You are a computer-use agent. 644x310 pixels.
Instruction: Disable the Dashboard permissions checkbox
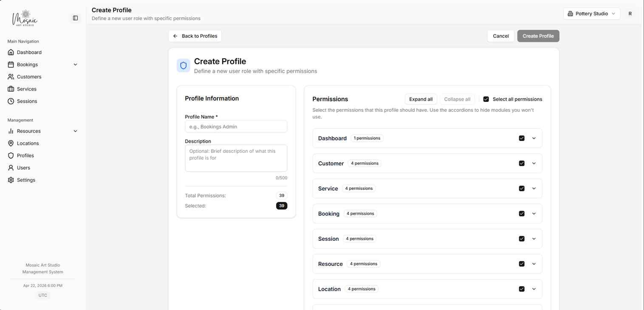[522, 138]
